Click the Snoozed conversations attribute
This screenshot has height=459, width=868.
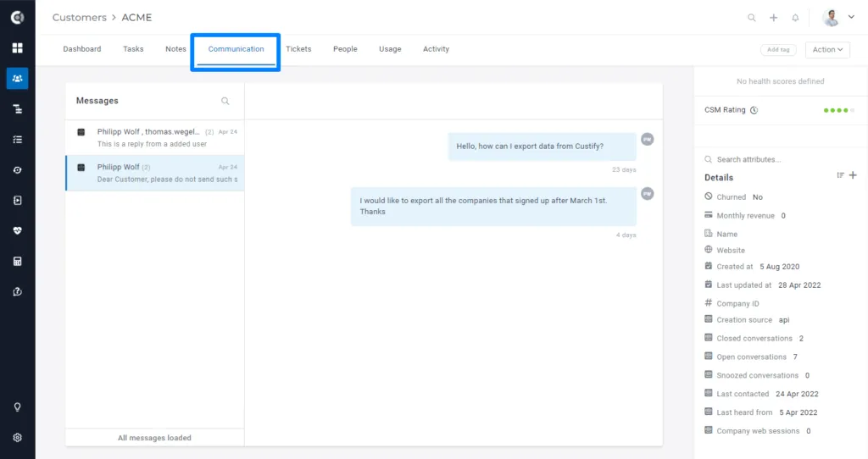point(757,375)
